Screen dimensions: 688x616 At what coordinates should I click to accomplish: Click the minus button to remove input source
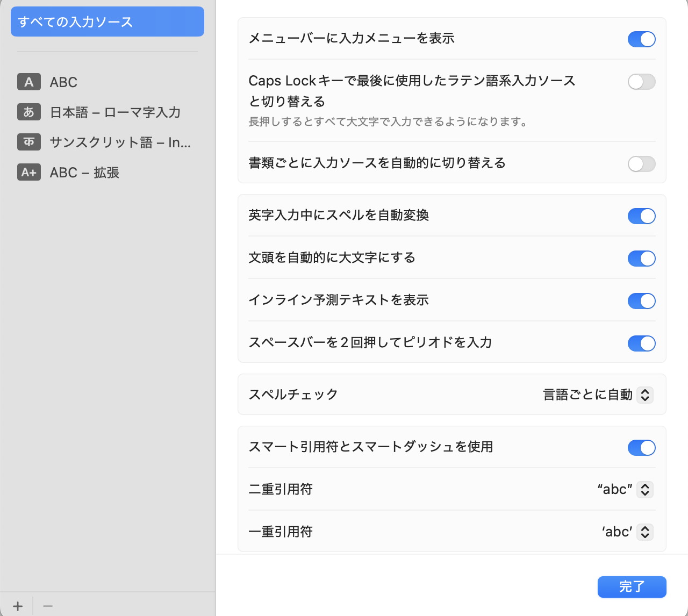(x=48, y=606)
